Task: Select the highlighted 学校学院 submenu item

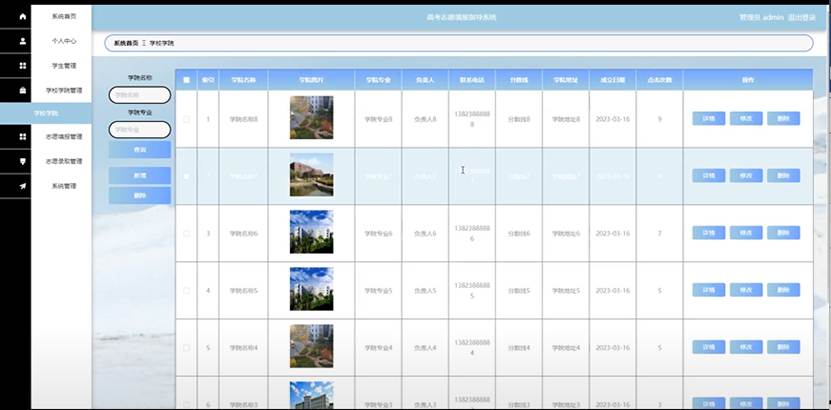Action: (x=46, y=113)
